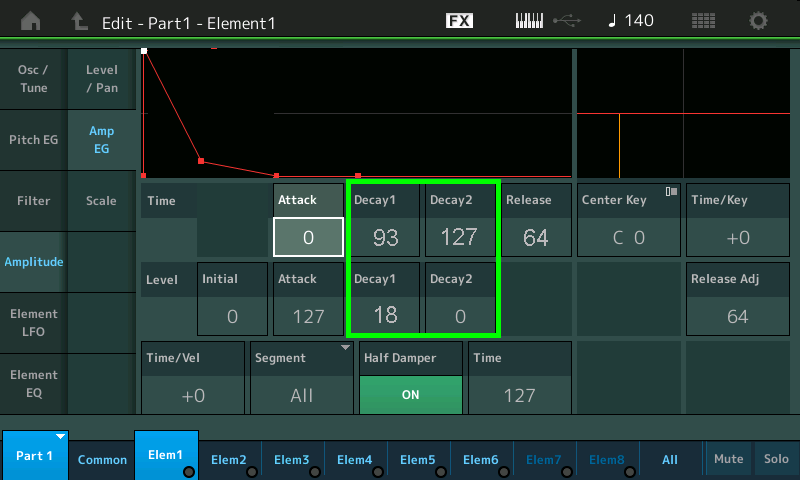Select the Decay1 level value 18
This screenshot has width=800, height=480.
(385, 315)
